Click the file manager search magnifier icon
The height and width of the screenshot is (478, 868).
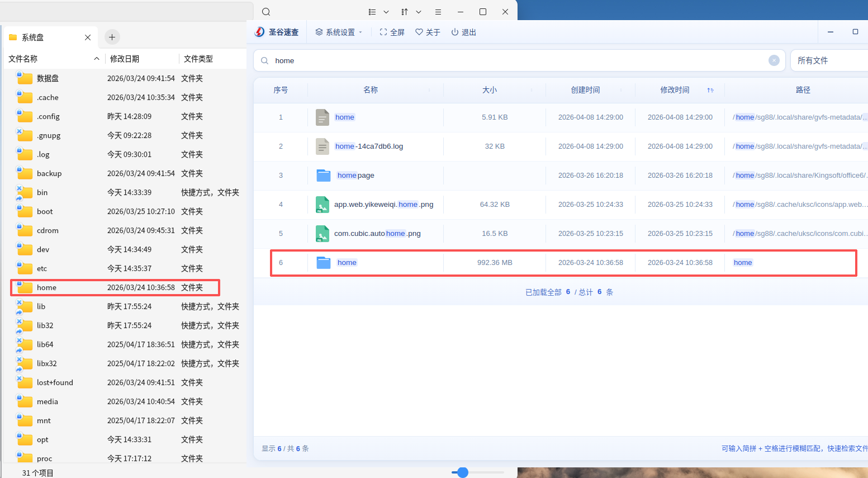266,12
